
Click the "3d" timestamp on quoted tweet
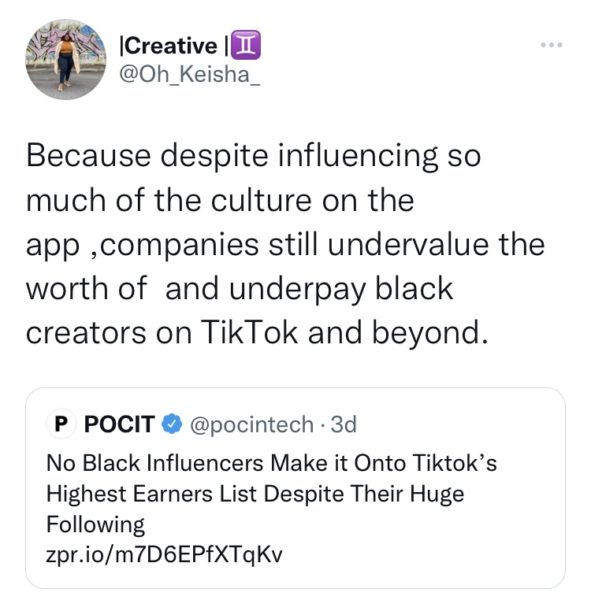coord(344,424)
